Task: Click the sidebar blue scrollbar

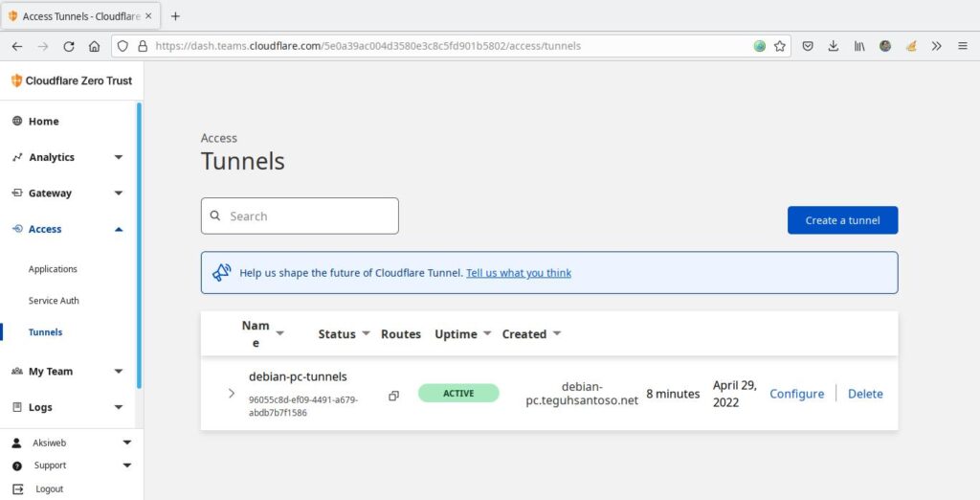Action: 139,245
